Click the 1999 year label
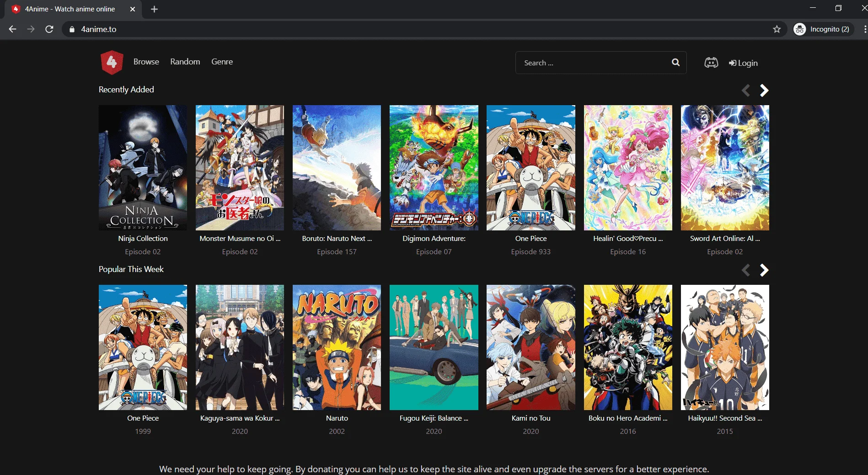The image size is (868, 475). click(143, 431)
